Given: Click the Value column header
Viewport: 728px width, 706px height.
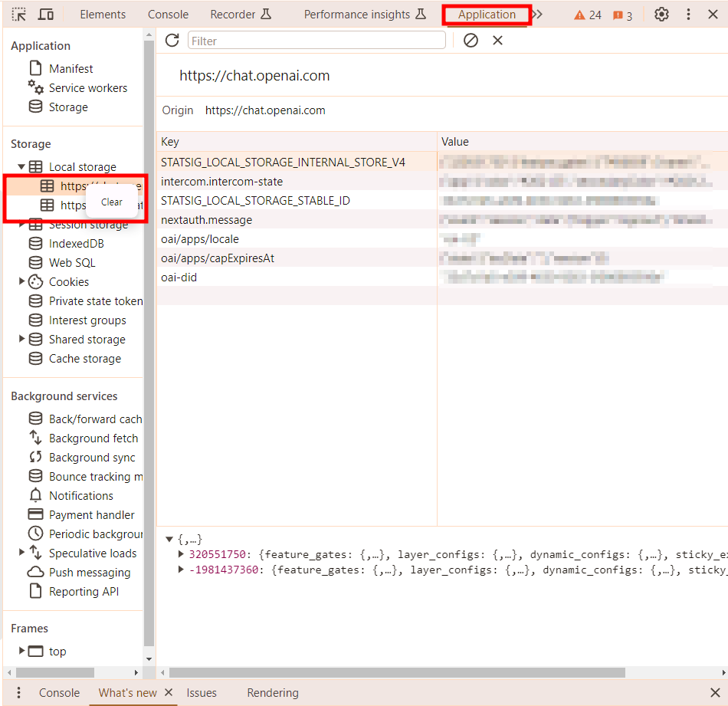Looking at the screenshot, I should point(582,142).
